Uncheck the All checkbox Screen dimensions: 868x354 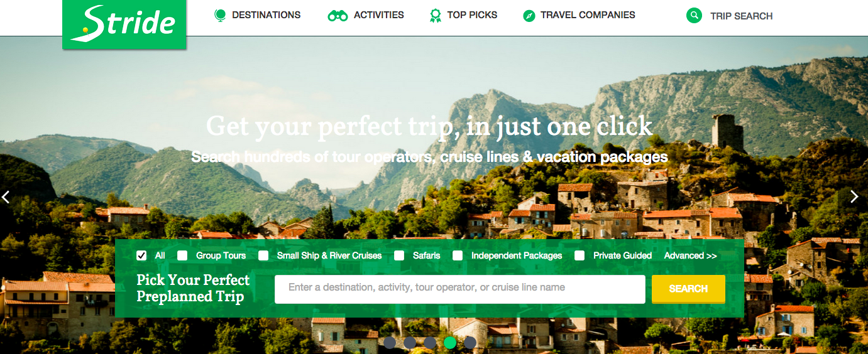(x=141, y=255)
